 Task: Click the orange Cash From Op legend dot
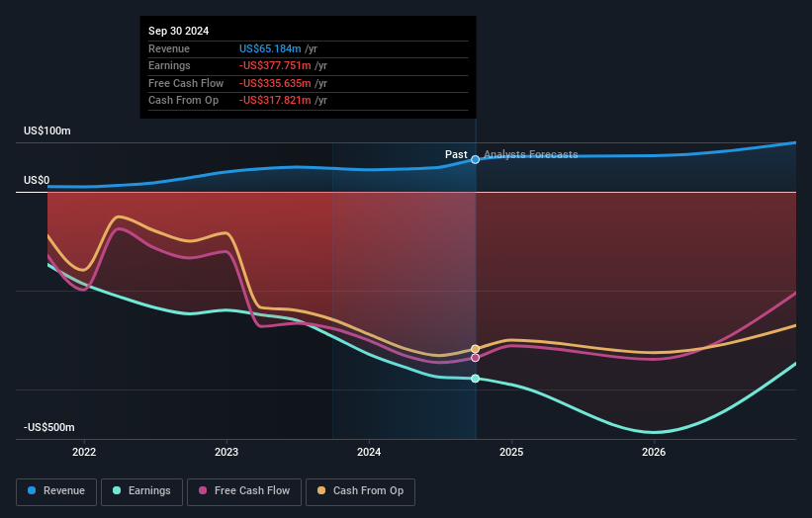pyautogui.click(x=321, y=490)
